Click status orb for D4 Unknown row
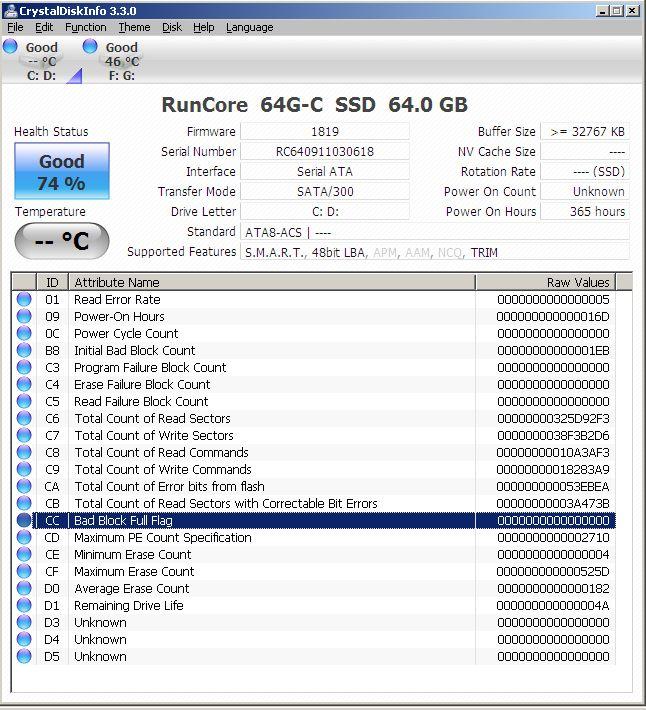Viewport: 646px width, 710px height. pyautogui.click(x=24, y=639)
